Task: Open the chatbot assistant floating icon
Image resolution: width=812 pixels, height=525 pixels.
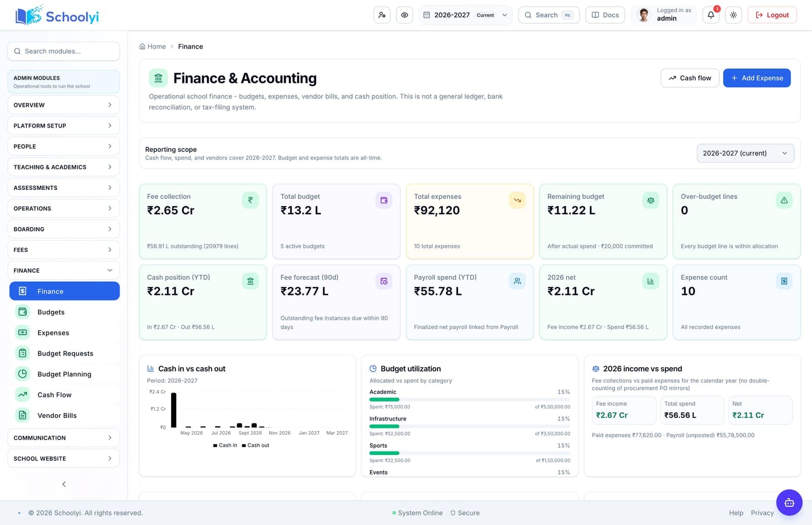Action: [x=789, y=503]
